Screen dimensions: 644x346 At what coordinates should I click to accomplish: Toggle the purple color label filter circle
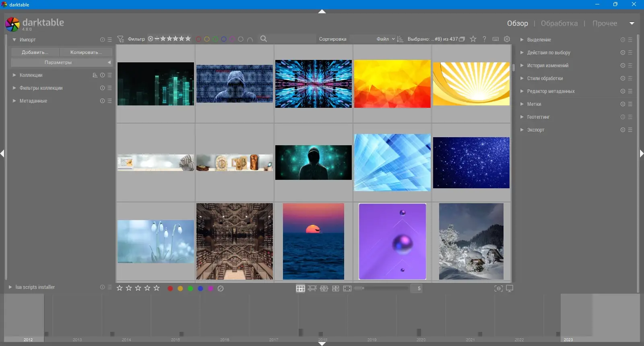click(232, 39)
